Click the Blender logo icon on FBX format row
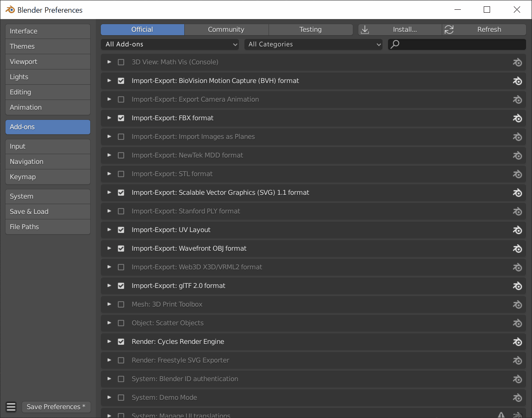Image resolution: width=532 pixels, height=418 pixels. click(x=517, y=118)
